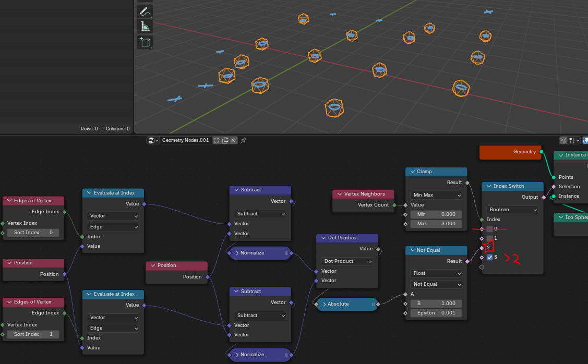
Task: Unlink Geometry Nodes.001 with the X icon
Action: coord(233,140)
